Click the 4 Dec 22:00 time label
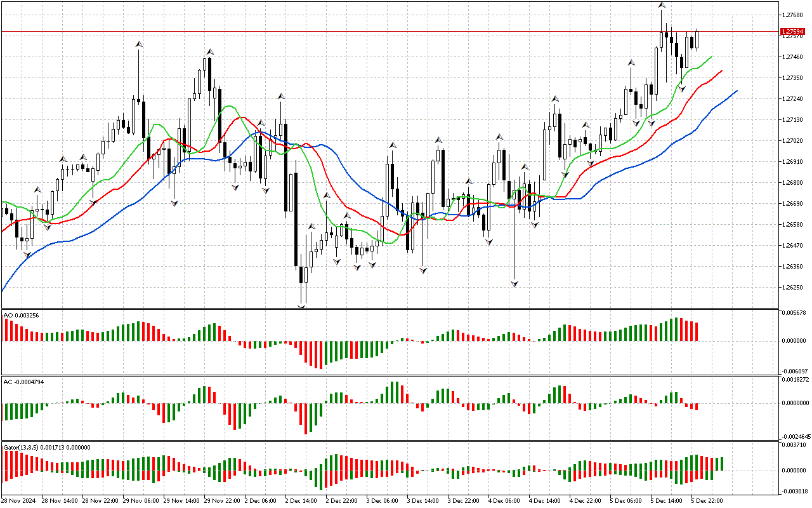This screenshot has height=508, width=812. pos(586,501)
